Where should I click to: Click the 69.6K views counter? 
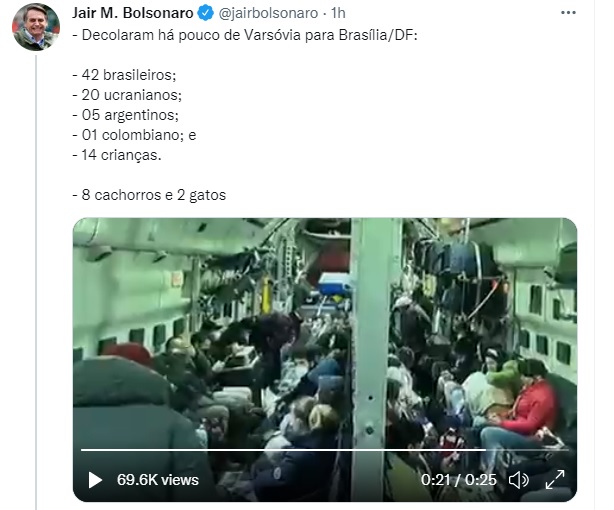click(x=158, y=480)
